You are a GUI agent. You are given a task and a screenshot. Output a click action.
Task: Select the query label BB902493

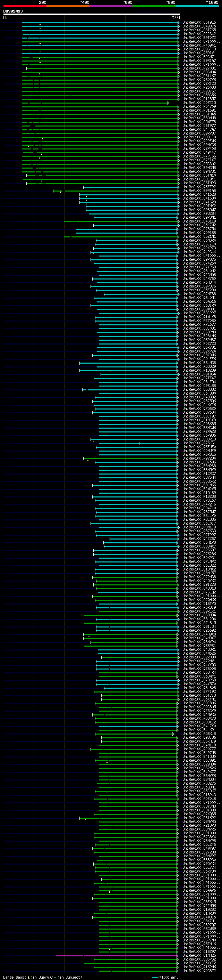tap(13, 11)
